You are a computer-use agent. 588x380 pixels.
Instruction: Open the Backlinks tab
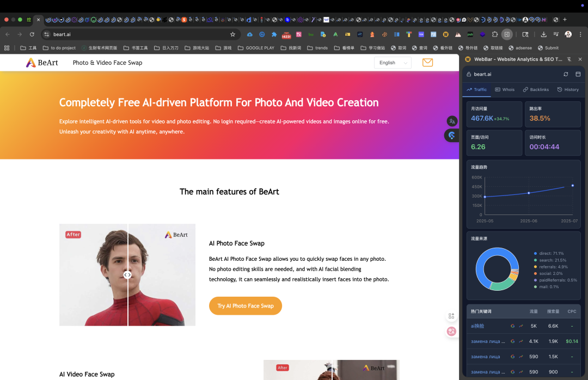[536, 90]
